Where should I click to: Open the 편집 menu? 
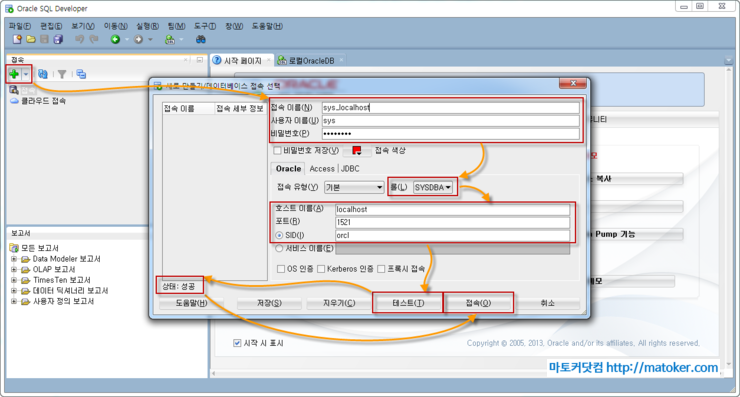[x=51, y=26]
